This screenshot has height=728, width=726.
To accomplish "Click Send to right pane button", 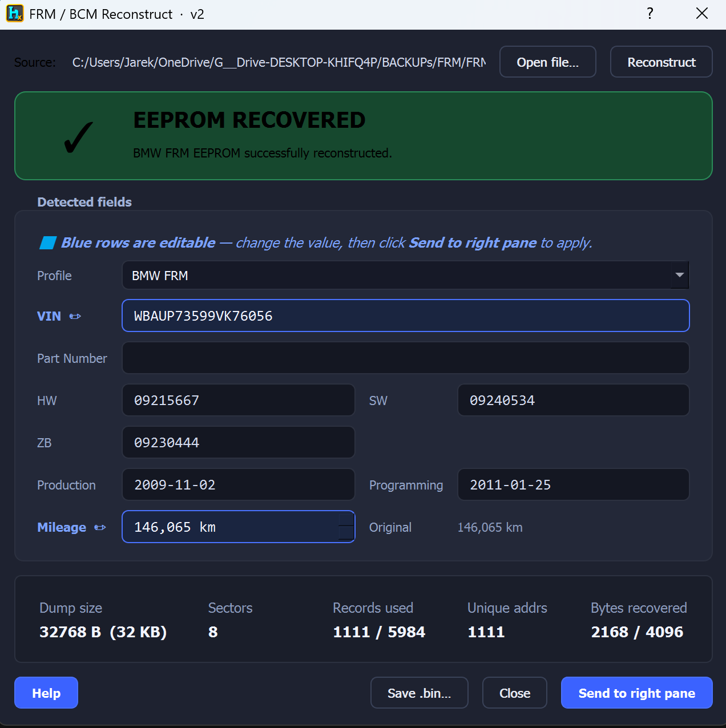I will 637,693.
